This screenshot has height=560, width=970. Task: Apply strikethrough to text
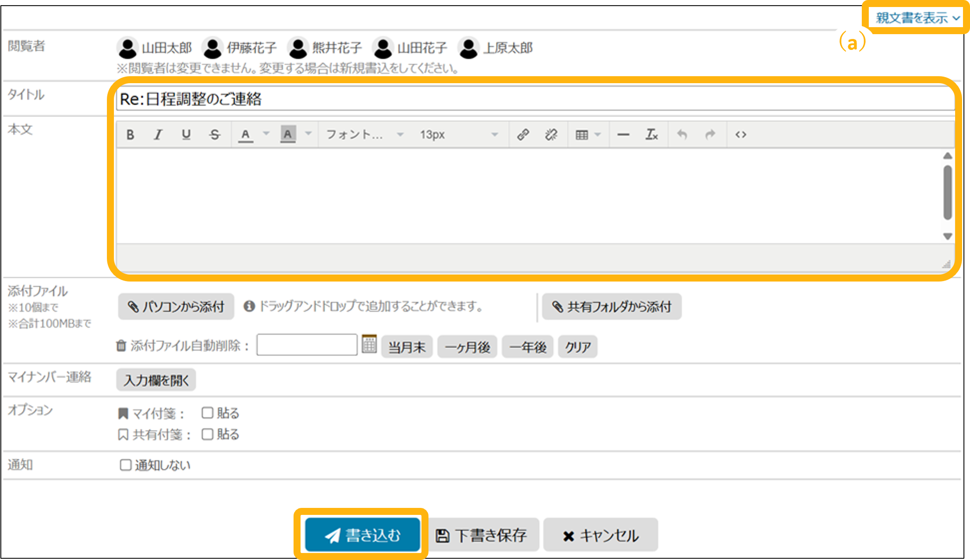coord(214,134)
